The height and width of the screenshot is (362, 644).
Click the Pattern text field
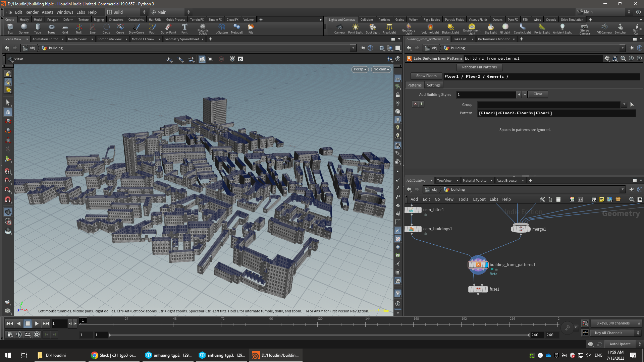click(556, 113)
